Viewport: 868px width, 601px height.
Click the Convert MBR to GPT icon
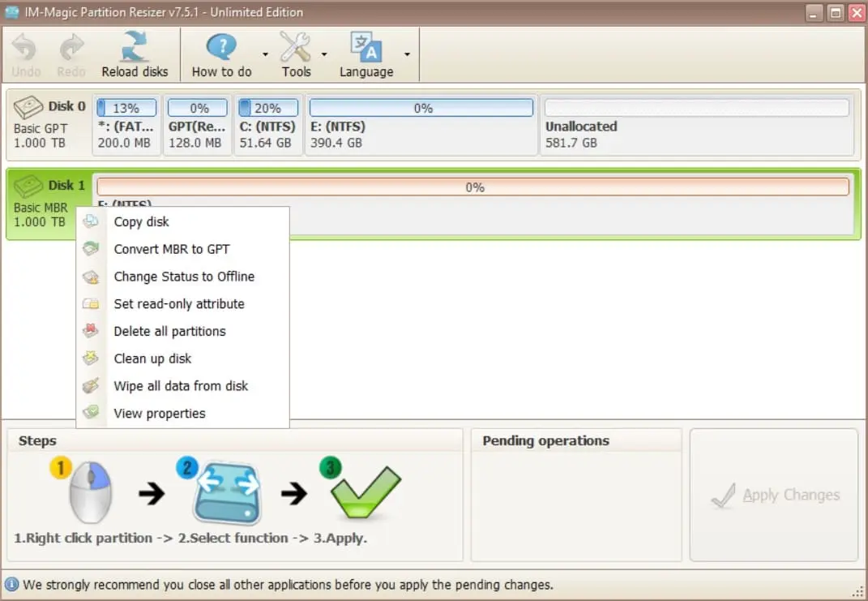(x=91, y=249)
